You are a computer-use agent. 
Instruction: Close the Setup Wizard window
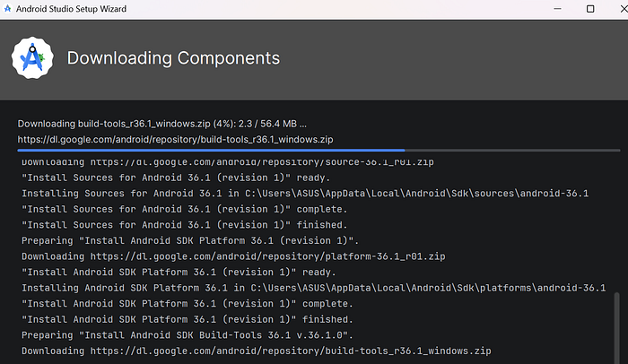[x=624, y=9]
